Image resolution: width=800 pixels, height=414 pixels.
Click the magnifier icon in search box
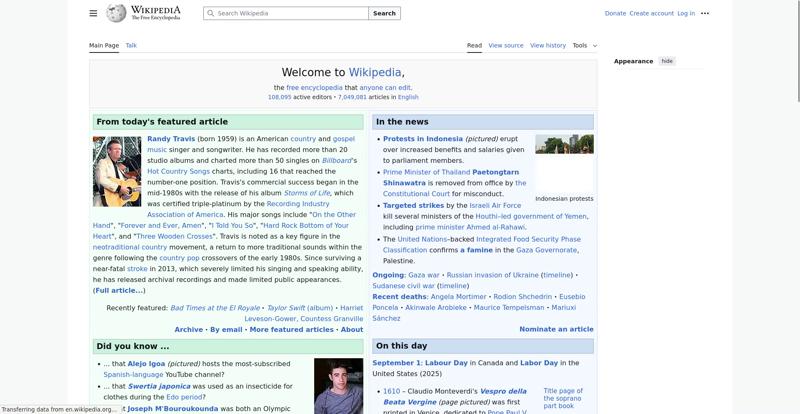pos(210,13)
